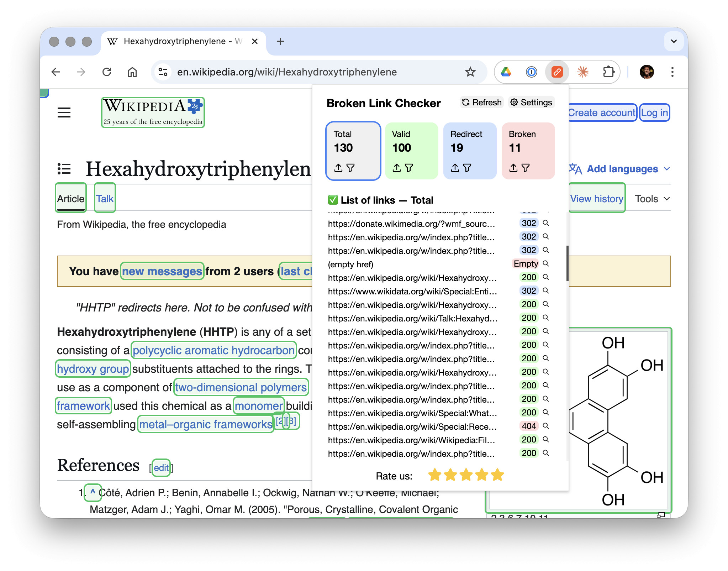Locate the Wikipedia:Fil link via magnifier

tap(546, 440)
